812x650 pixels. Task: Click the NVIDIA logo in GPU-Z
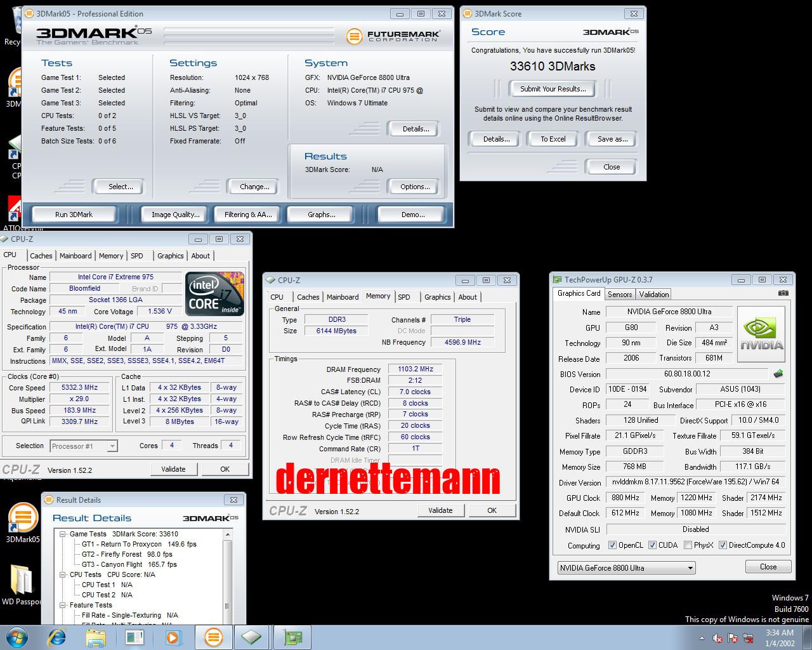[x=761, y=335]
